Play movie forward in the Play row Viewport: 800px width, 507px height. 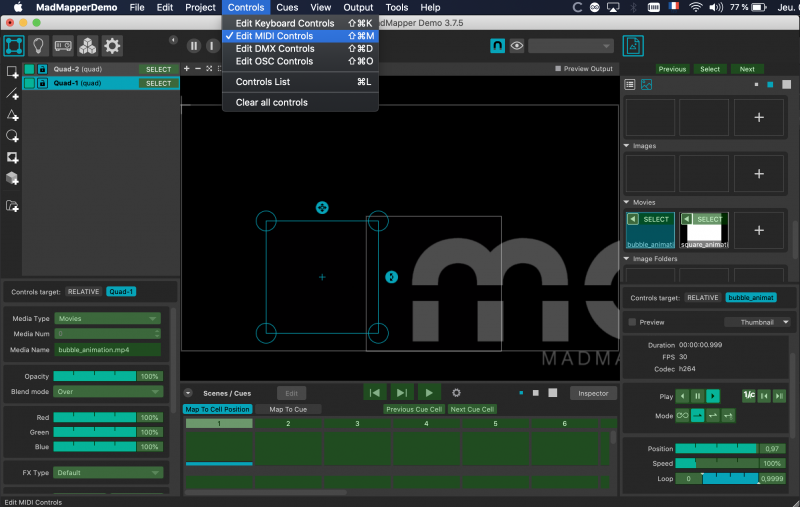(713, 396)
